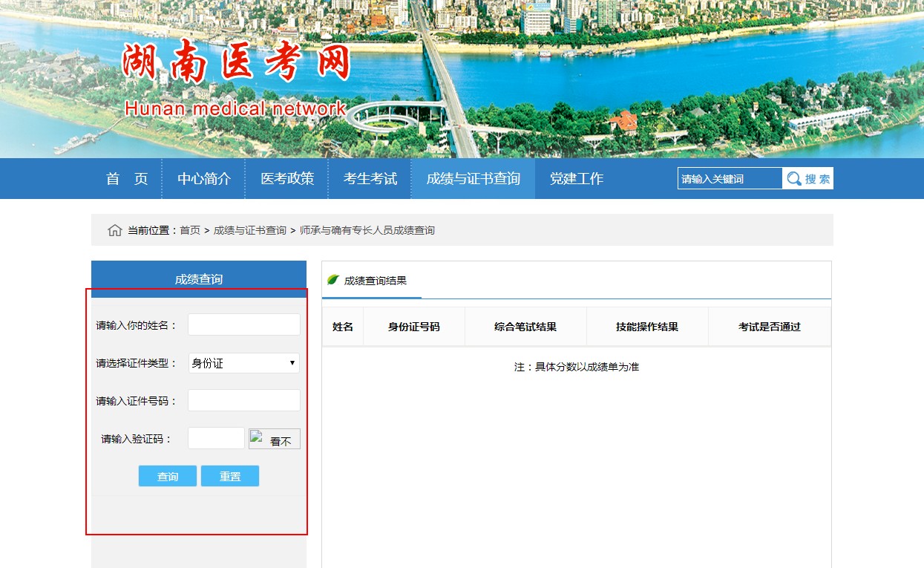
Task: Click the 首页 breadcrumb link
Action: (190, 230)
